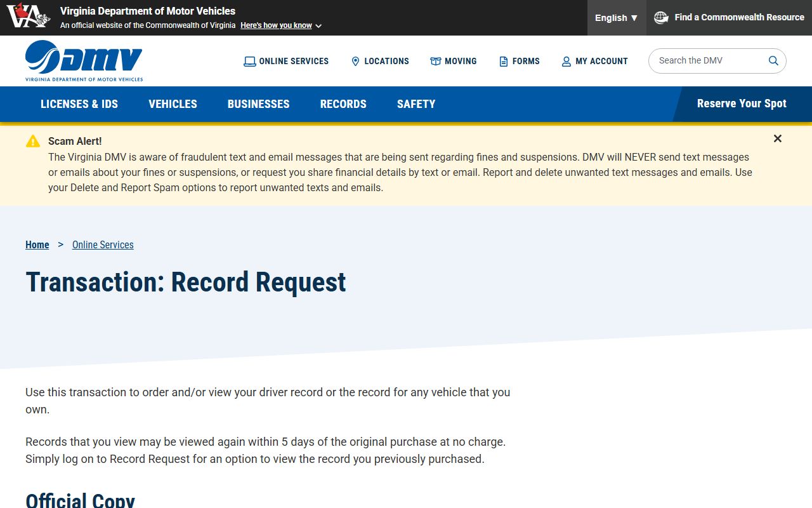This screenshot has height=508, width=812.
Task: Click the Forms document icon
Action: click(504, 62)
